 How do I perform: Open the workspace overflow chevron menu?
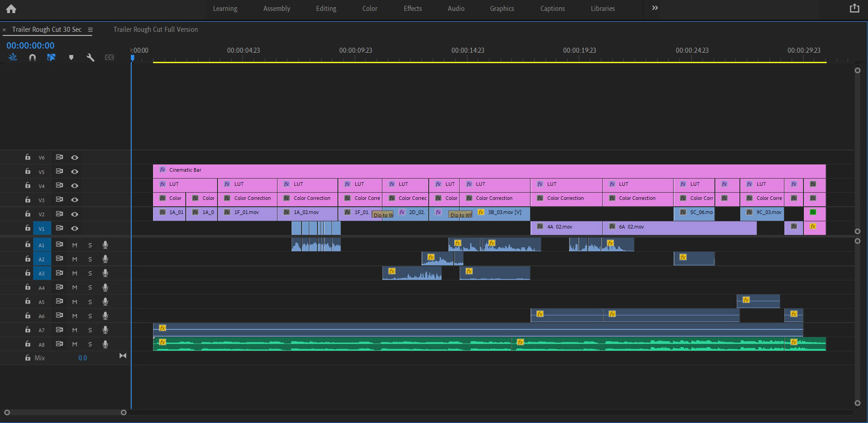point(655,8)
